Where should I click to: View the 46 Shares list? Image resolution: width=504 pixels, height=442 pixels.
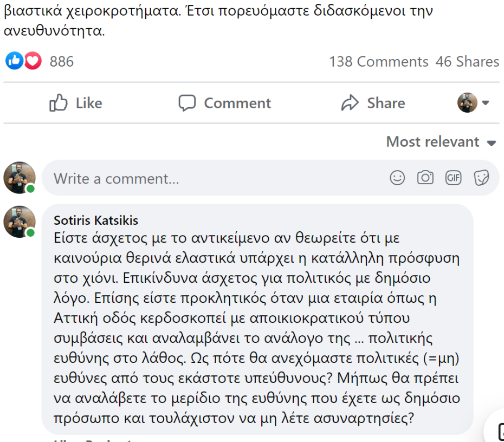click(467, 62)
